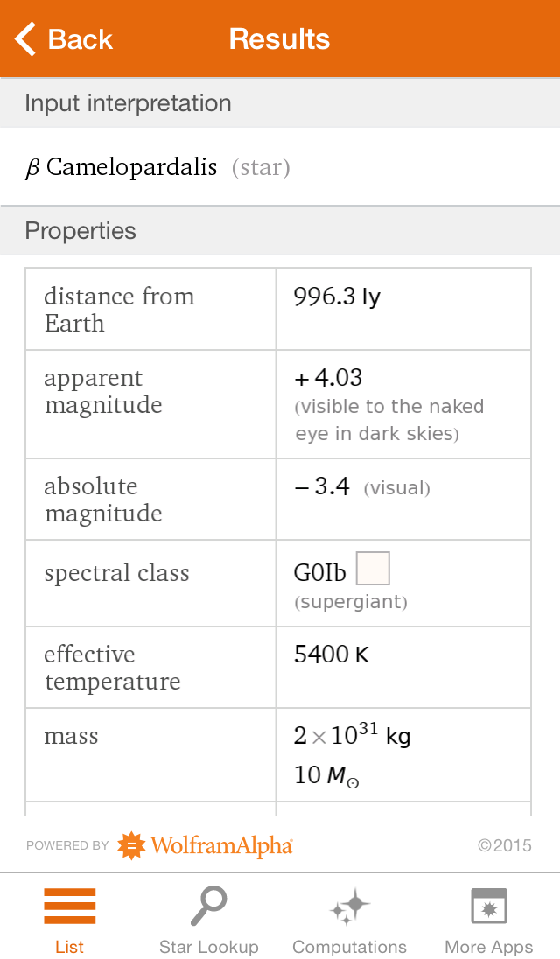This screenshot has width=560, height=959.
Task: Select the Computations tab label
Action: point(349,947)
